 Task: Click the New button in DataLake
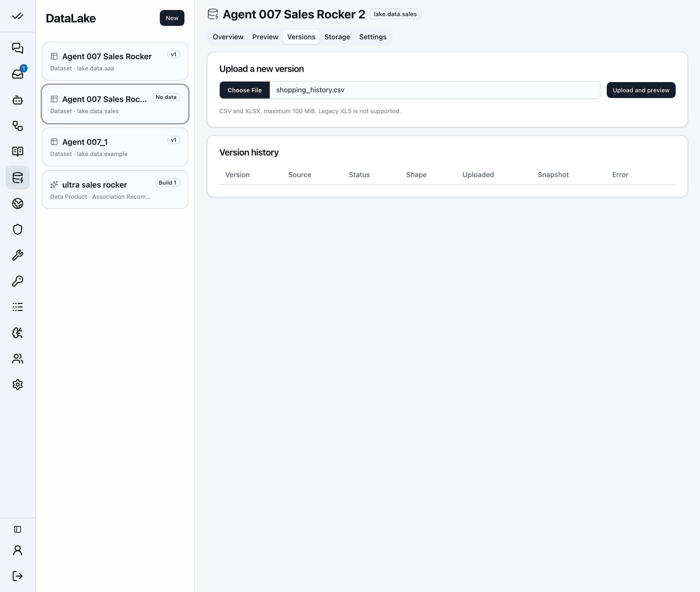[x=172, y=18]
